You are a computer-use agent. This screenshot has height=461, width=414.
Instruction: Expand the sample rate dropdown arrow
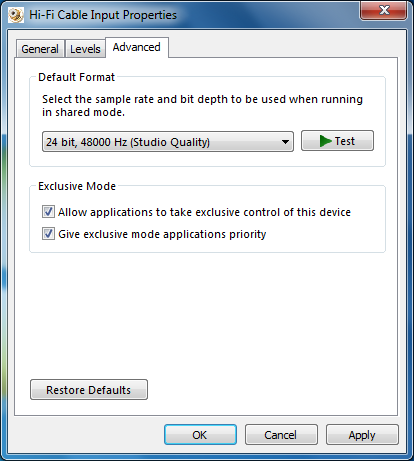tap(285, 142)
